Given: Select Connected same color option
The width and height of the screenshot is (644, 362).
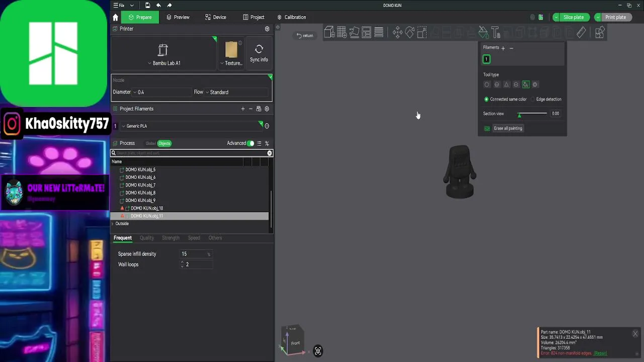Looking at the screenshot, I should (505, 100).
